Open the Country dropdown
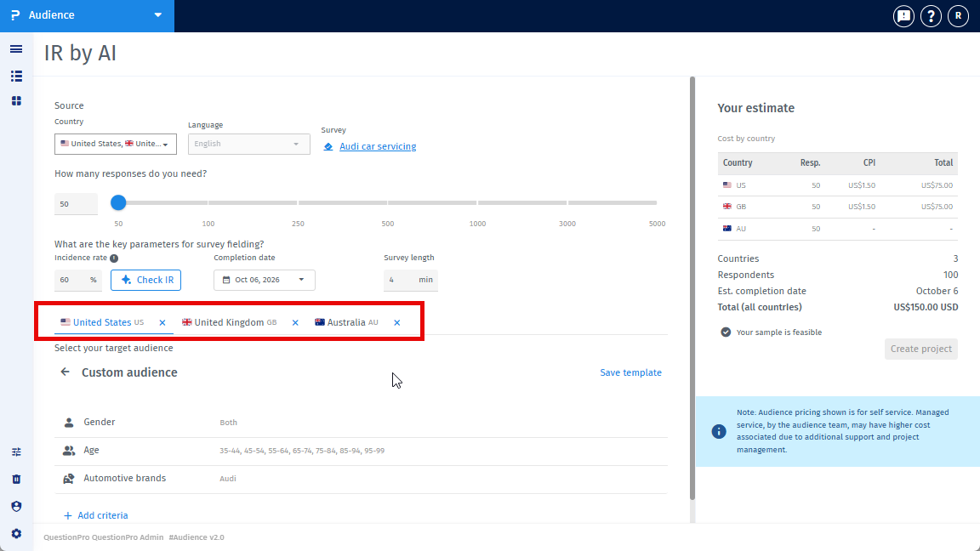 [116, 144]
